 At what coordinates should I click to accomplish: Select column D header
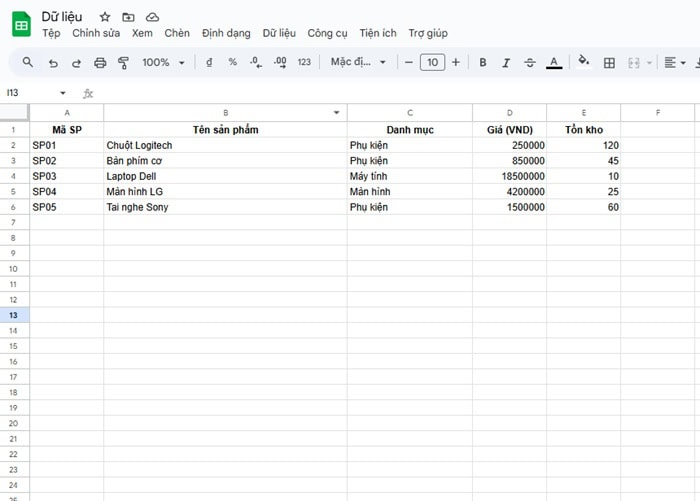(509, 113)
